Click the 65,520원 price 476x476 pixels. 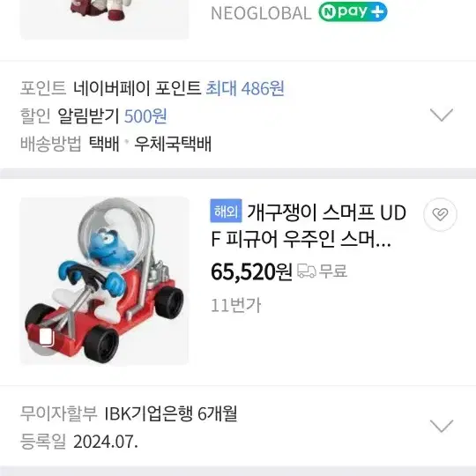pyautogui.click(x=251, y=271)
